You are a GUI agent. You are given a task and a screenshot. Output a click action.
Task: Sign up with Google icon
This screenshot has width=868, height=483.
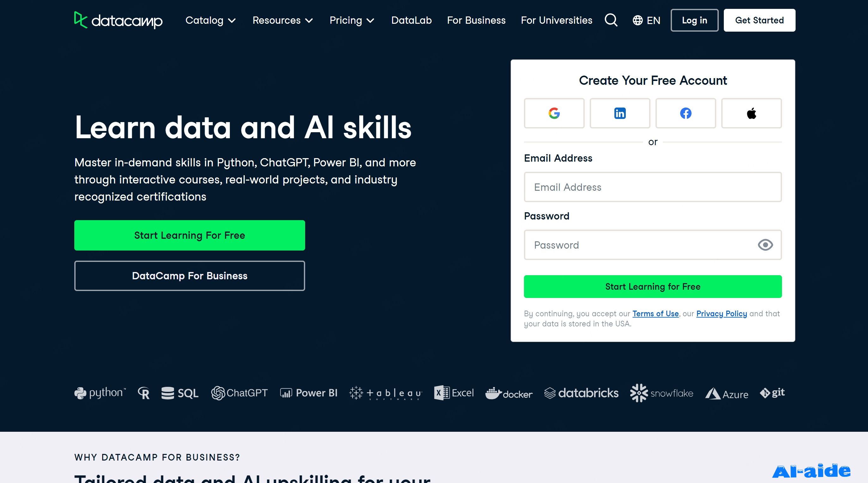(554, 113)
